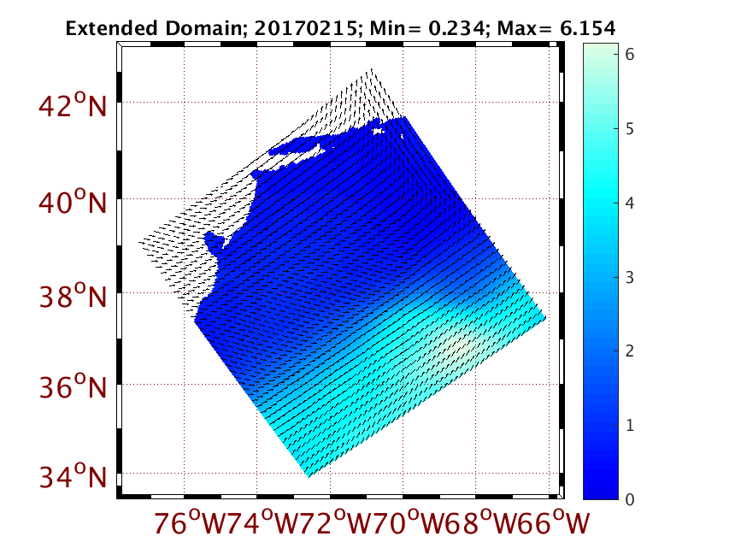This screenshot has width=747, height=560.
Task: Click the pale green maximum region on the map
Action: (462, 345)
